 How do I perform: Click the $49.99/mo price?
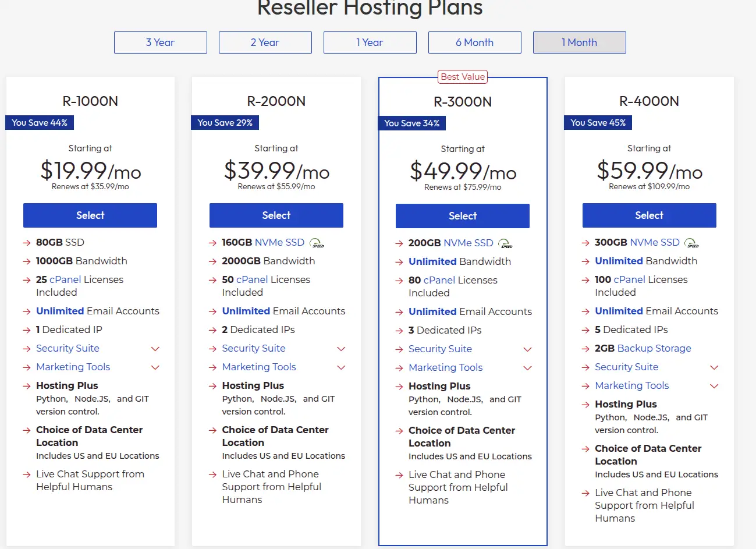point(463,171)
